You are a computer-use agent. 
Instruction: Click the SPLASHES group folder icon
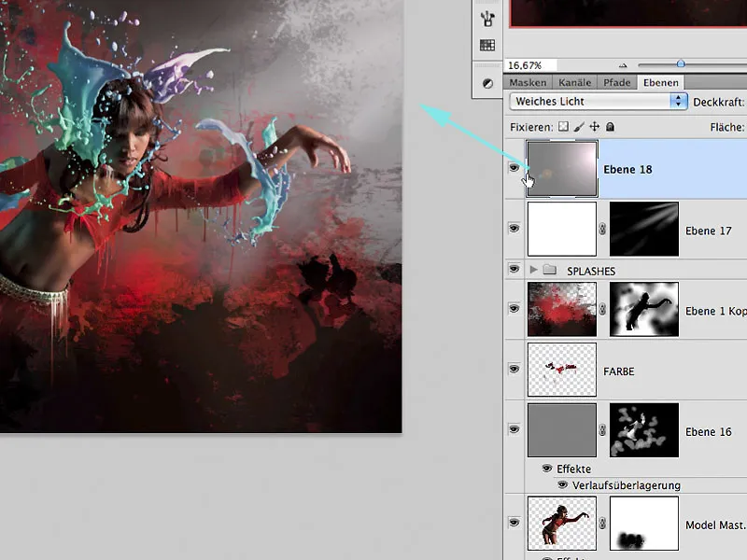point(550,270)
